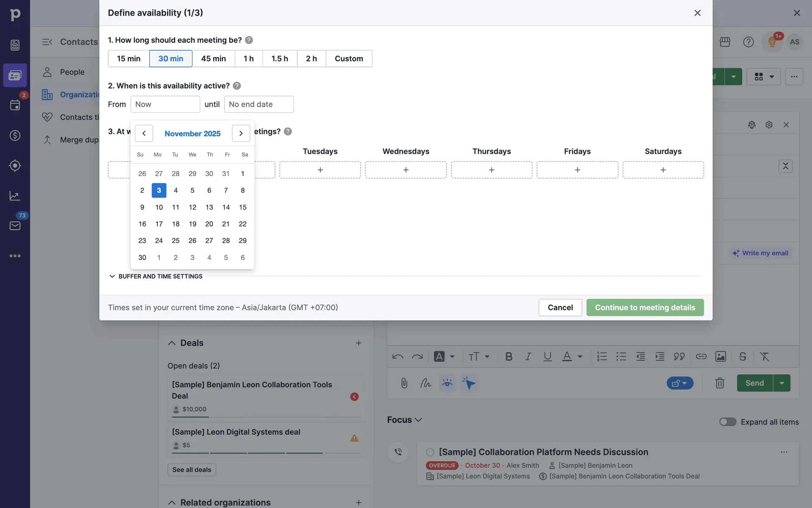Open the Focus dropdown
This screenshot has width=812, height=508.
[404, 420]
